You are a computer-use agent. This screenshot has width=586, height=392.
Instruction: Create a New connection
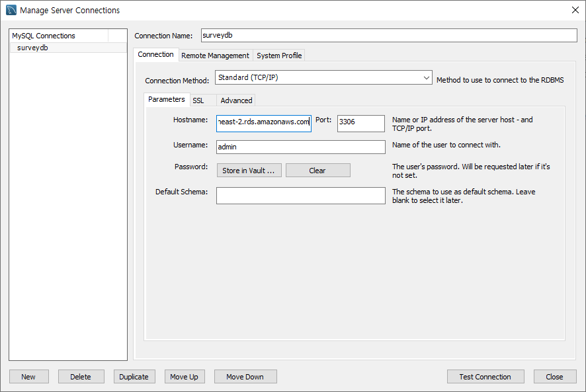point(29,377)
